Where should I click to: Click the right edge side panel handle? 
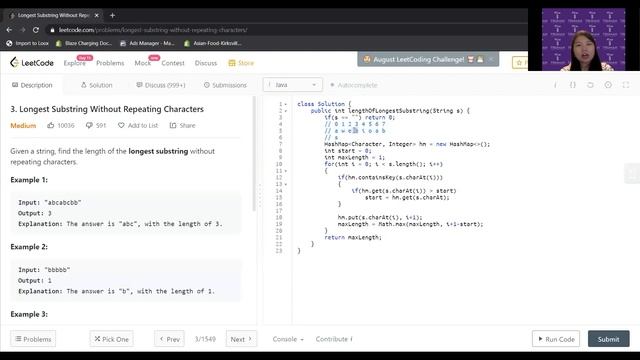click(x=632, y=173)
